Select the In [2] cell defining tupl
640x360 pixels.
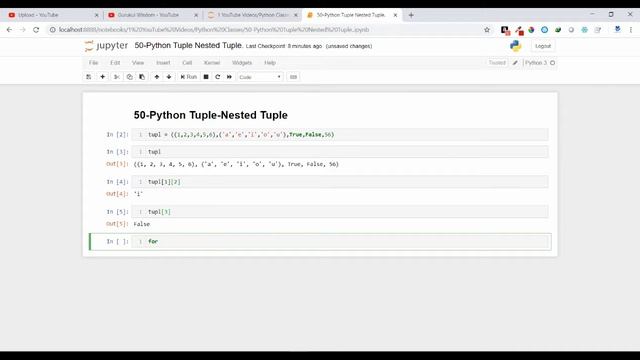(340, 135)
